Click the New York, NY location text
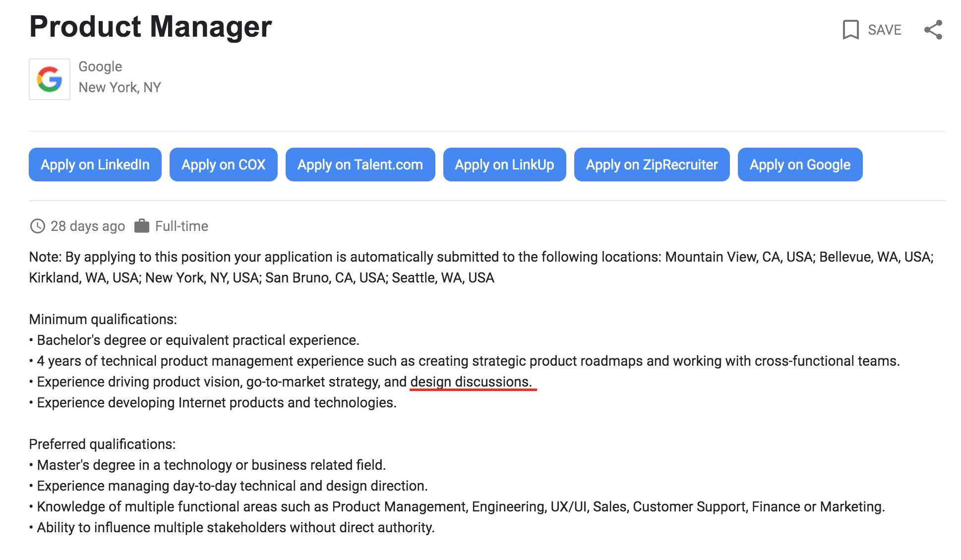 click(x=120, y=87)
